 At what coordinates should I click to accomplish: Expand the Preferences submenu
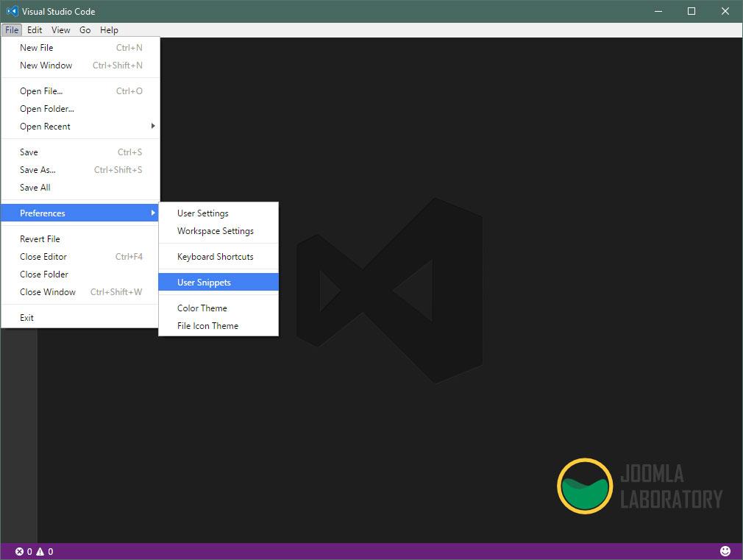(x=81, y=213)
